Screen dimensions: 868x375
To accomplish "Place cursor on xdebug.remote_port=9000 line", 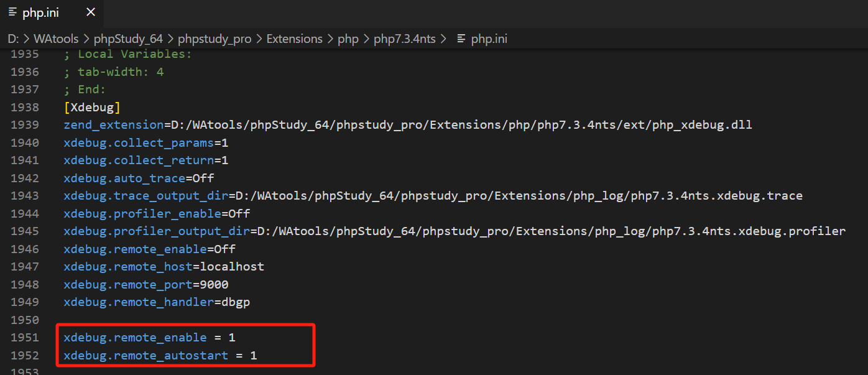I will [x=146, y=285].
